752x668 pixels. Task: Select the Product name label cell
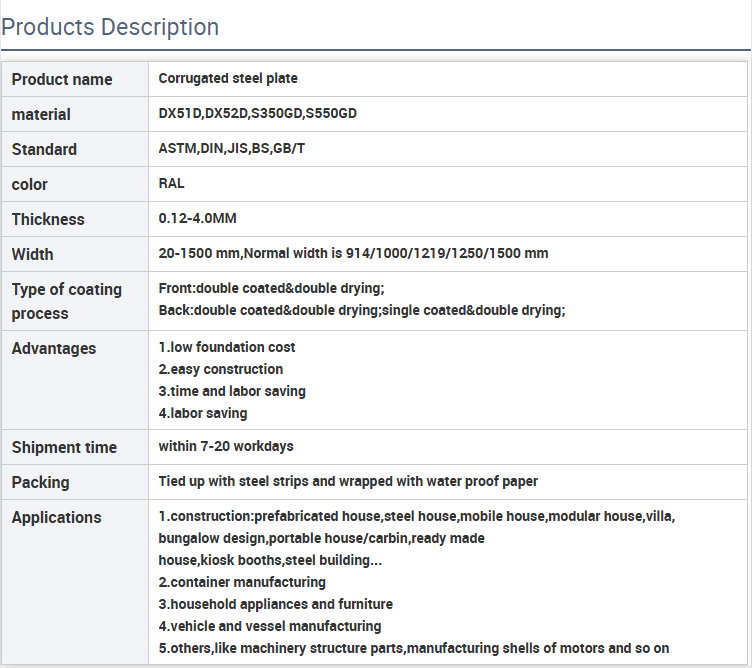coord(75,79)
